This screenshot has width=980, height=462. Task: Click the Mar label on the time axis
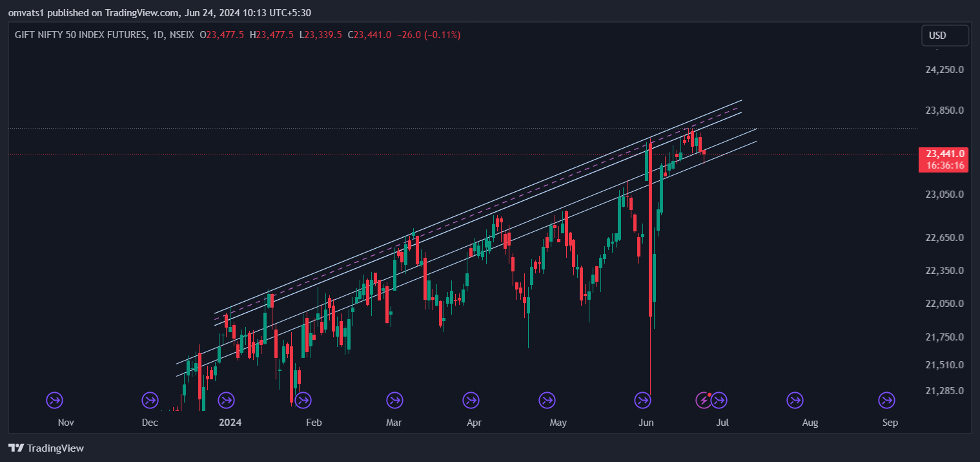394,423
